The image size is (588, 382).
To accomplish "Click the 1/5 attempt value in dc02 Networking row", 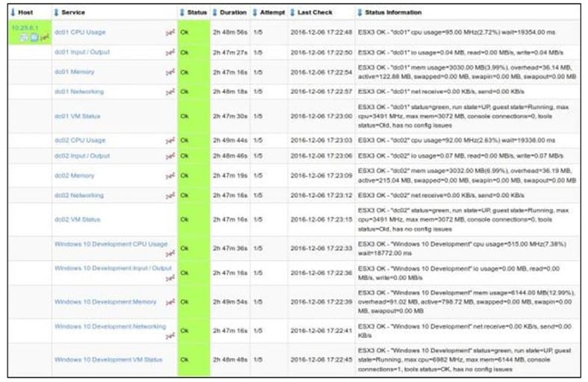I will 257,195.
